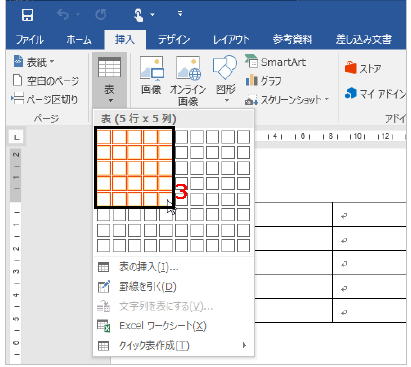Open the レイアウト tab
Viewport: 411px width, 367px height.
pos(231,40)
